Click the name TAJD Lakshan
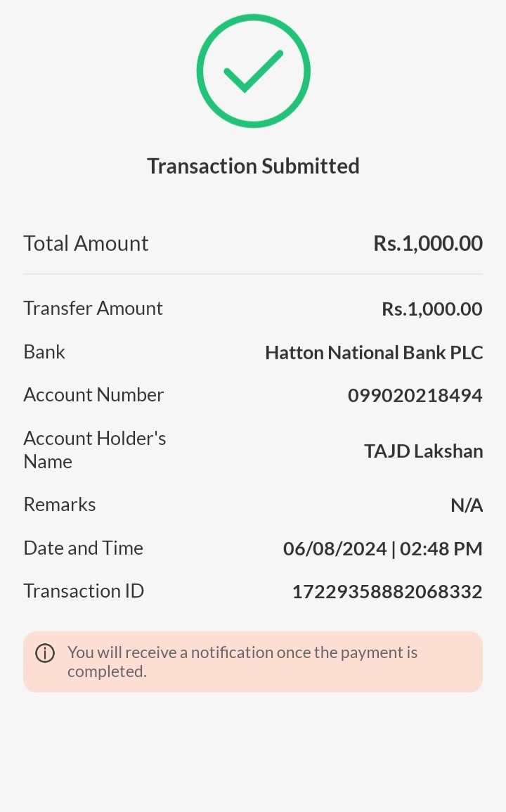The width and height of the screenshot is (506, 812). (423, 451)
